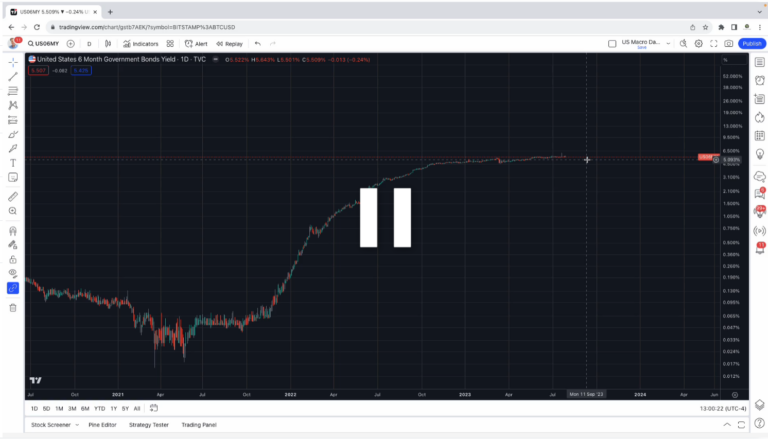Click the Publish button

pos(752,44)
